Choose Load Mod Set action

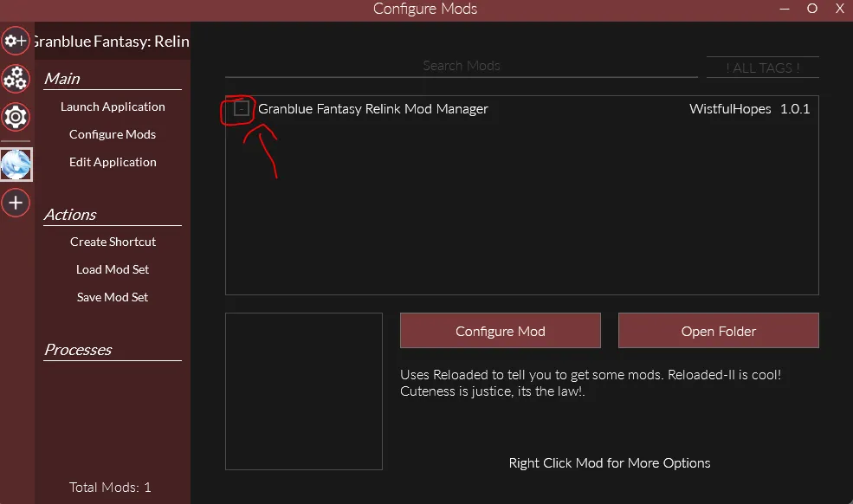113,269
